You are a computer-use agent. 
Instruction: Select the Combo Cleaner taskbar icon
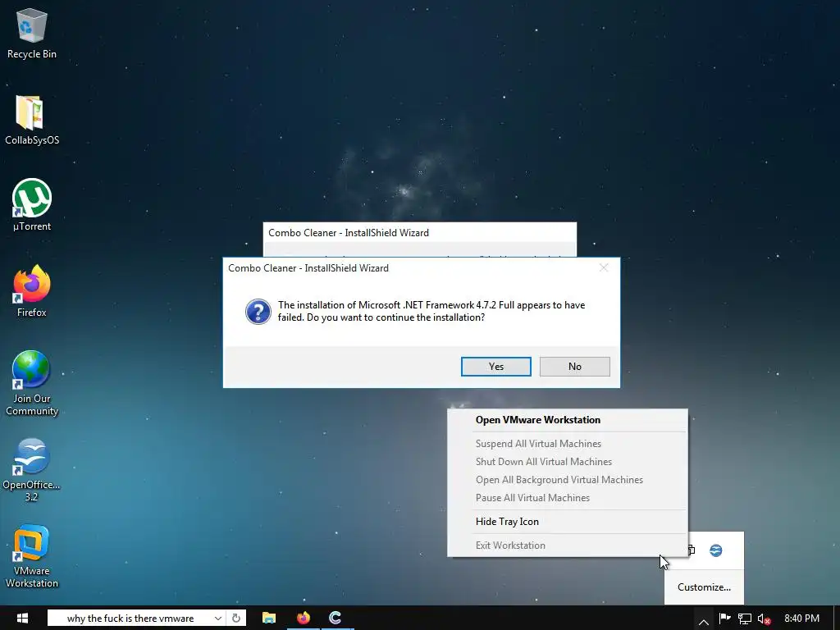(336, 618)
